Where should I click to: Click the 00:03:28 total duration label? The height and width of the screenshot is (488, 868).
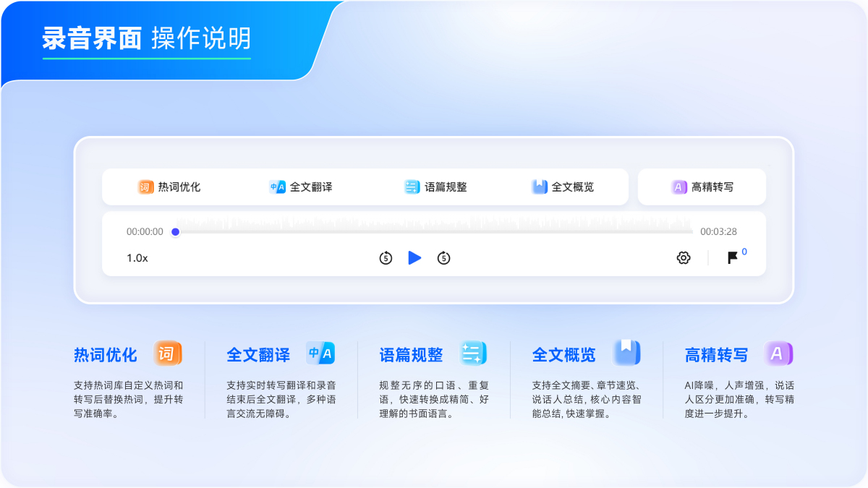pyautogui.click(x=719, y=231)
